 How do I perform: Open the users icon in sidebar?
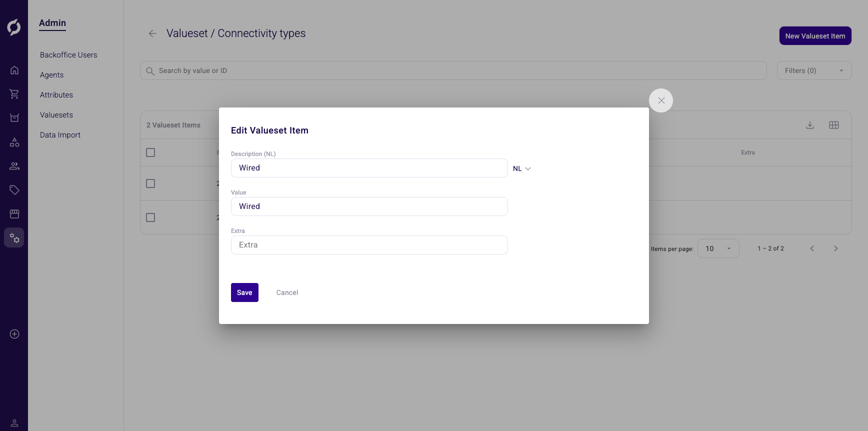click(x=14, y=166)
